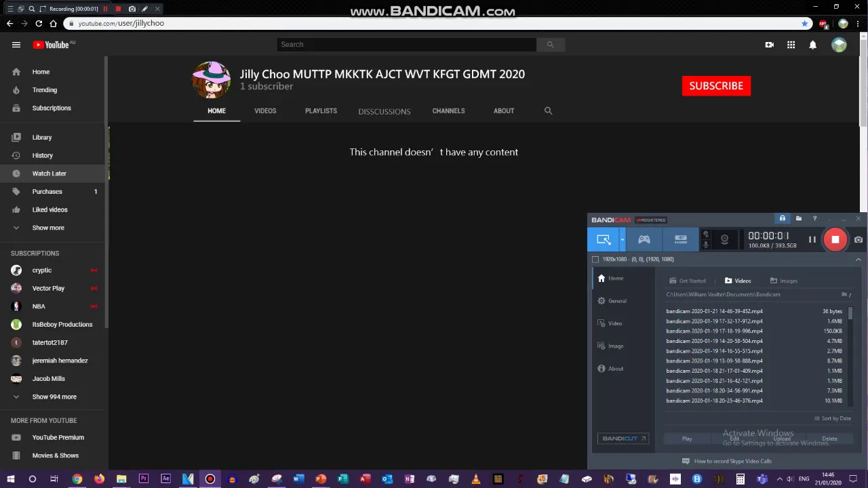Expand Show 994 more subscriptions
Screen dimensions: 868x488
tap(54, 397)
